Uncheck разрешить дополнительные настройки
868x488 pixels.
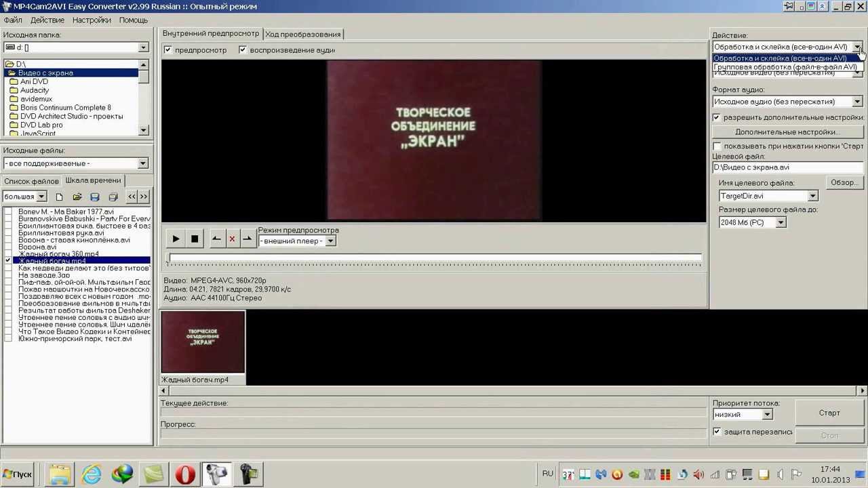pos(717,117)
